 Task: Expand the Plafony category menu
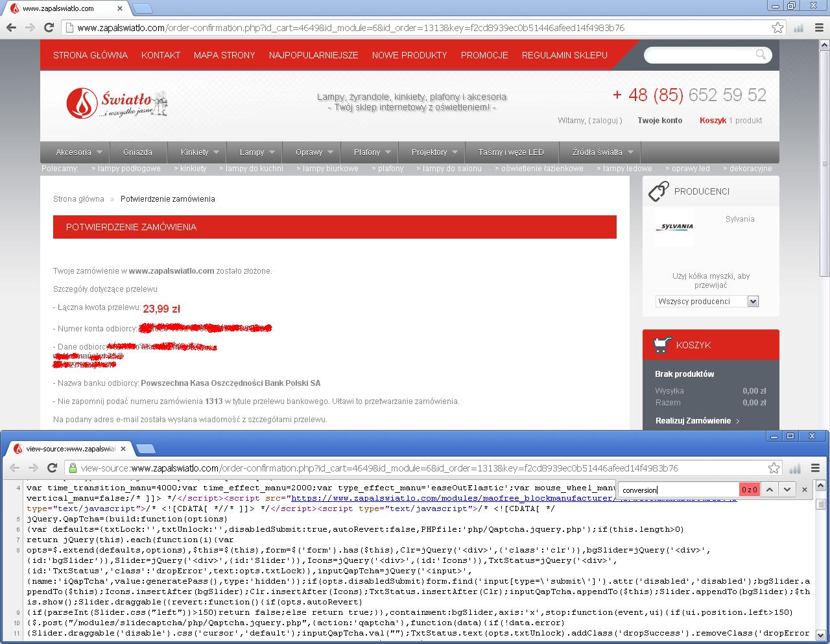tap(388, 152)
